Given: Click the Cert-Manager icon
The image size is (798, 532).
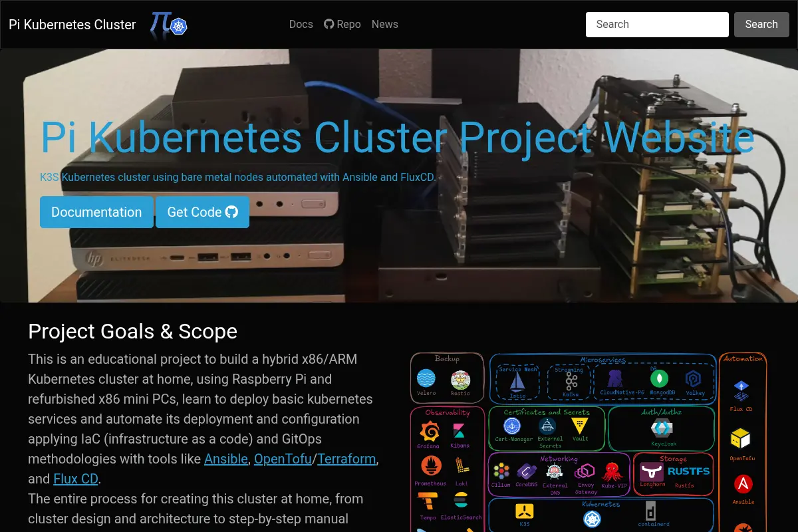Looking at the screenshot, I should tap(512, 426).
